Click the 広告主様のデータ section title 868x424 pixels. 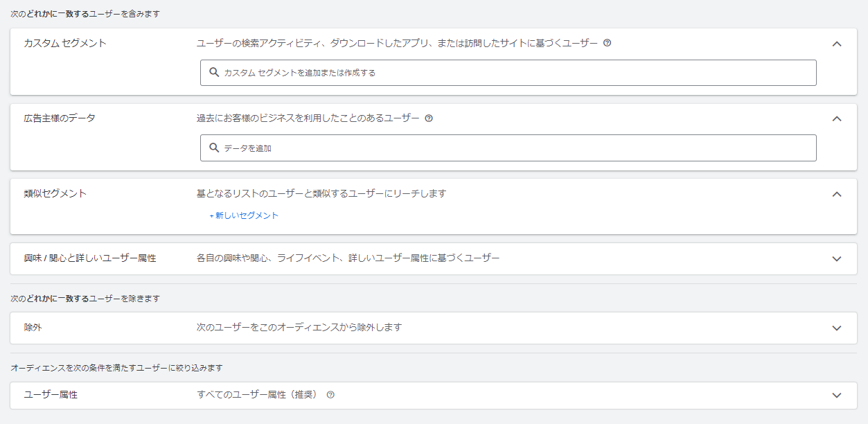coord(60,118)
